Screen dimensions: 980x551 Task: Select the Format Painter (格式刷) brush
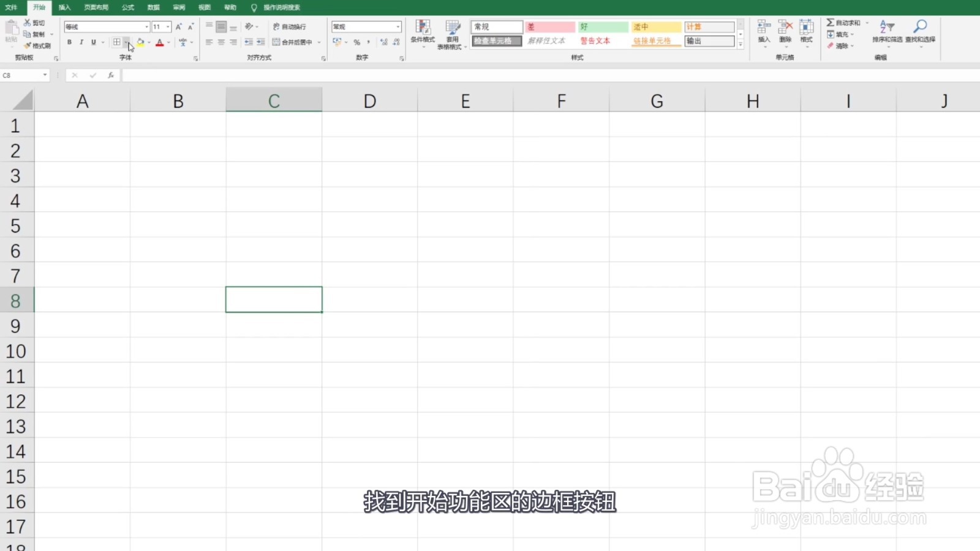[x=27, y=45]
